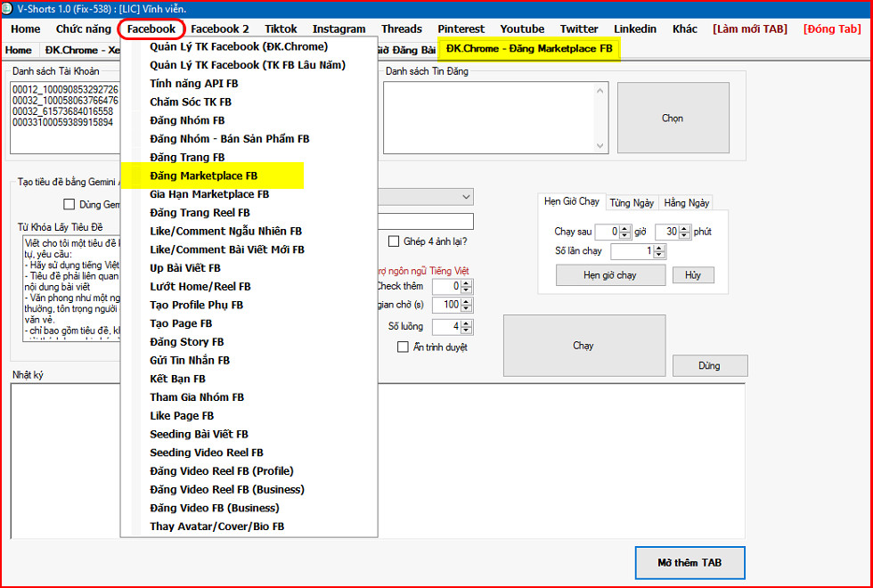
Task: Click the Hủy button
Action: (x=693, y=275)
